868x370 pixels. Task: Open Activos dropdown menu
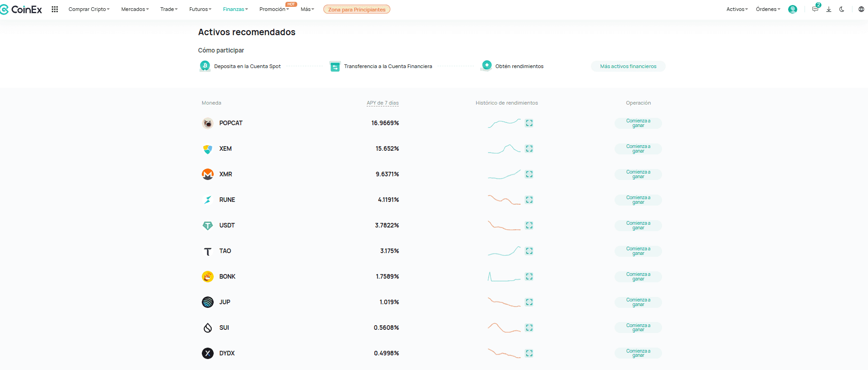point(737,9)
